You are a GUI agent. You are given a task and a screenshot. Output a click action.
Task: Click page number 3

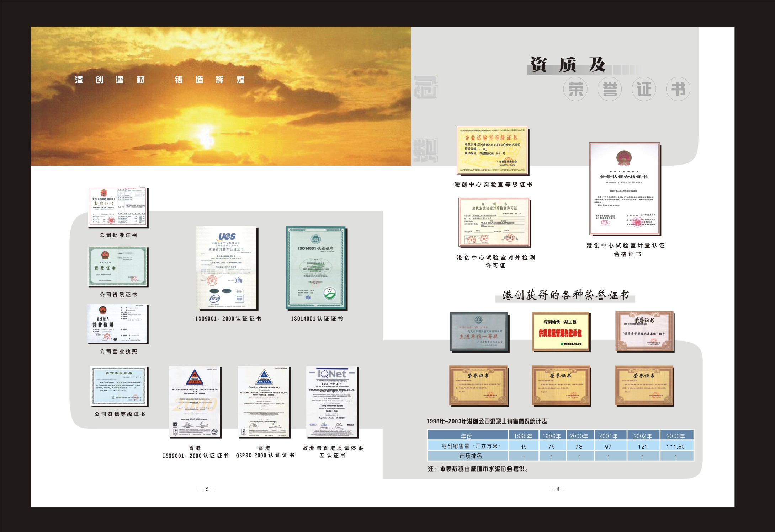point(207,489)
